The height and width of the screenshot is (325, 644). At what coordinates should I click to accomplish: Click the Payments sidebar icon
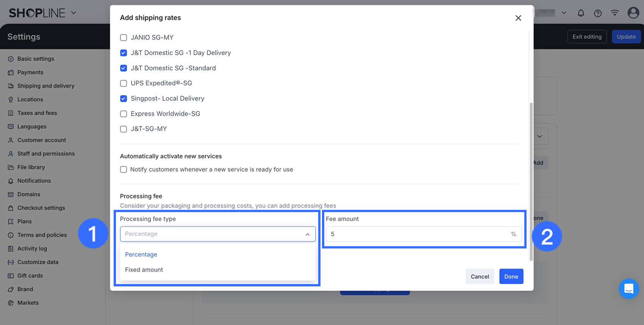coord(11,72)
